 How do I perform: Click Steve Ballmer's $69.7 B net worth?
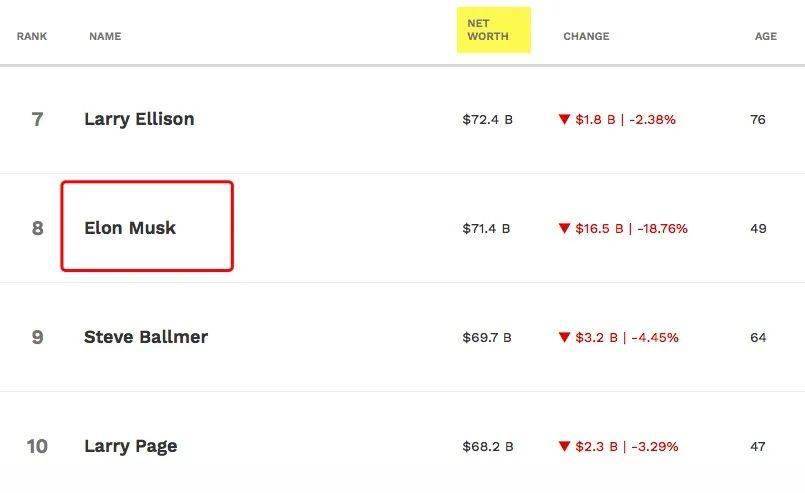(x=487, y=338)
